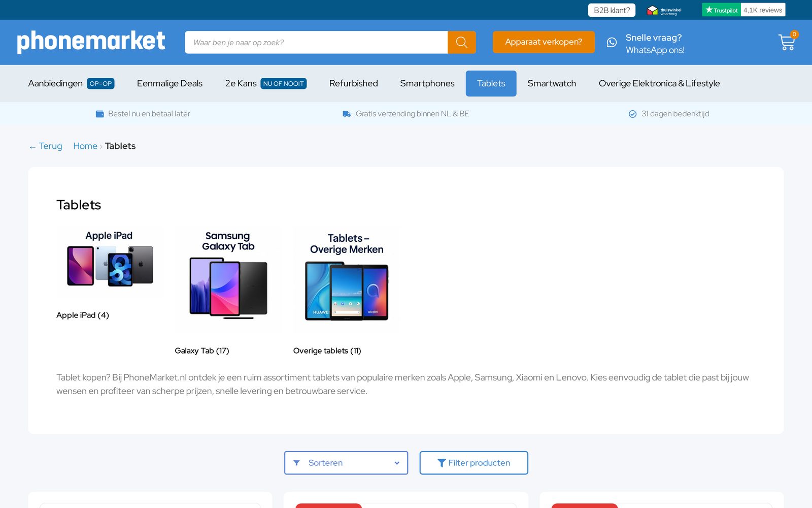This screenshot has width=812, height=508.
Task: Click the Sorteren dropdown chevron arrow
Action: click(397, 463)
